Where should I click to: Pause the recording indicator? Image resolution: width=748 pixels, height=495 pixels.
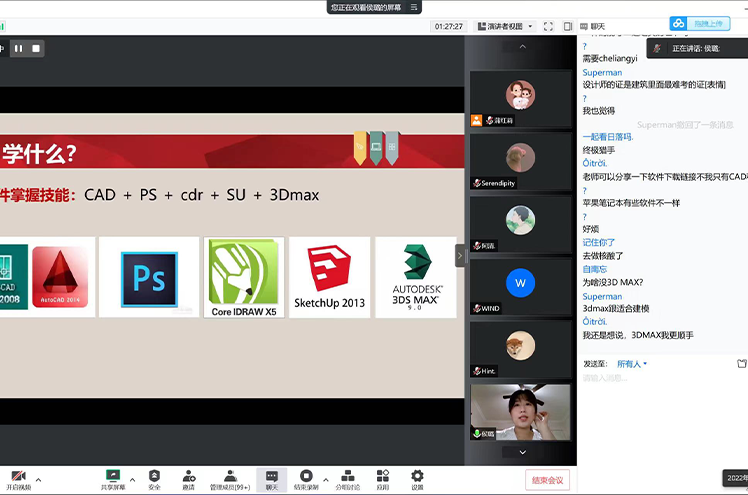click(19, 48)
